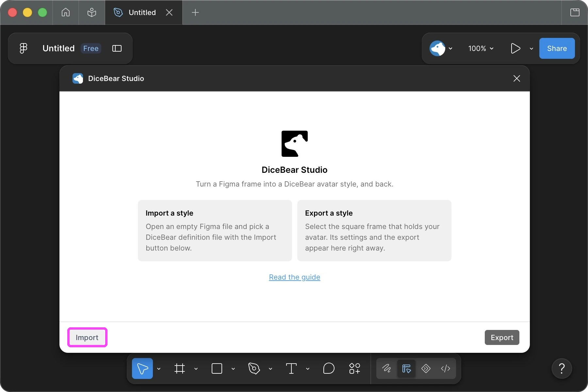Click the DiceBear Studio icon in the dialog header
Image resolution: width=588 pixels, height=392 pixels.
[x=78, y=78]
